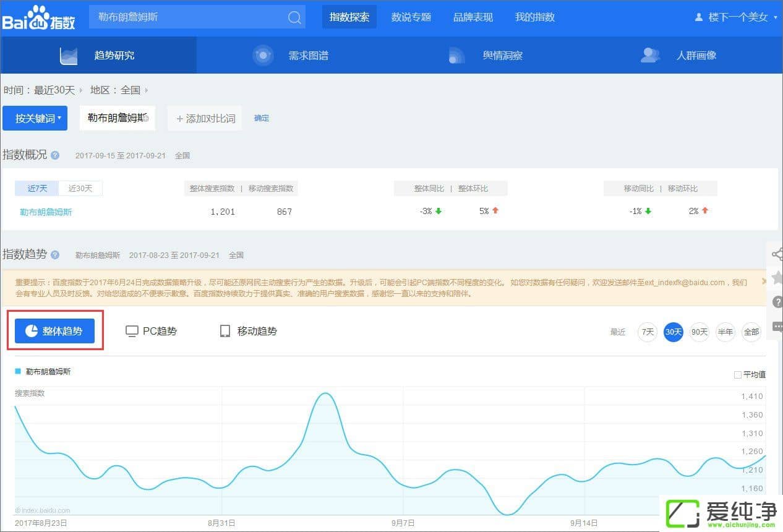
Task: Click help icon beside 指数概况
Action: click(x=55, y=155)
